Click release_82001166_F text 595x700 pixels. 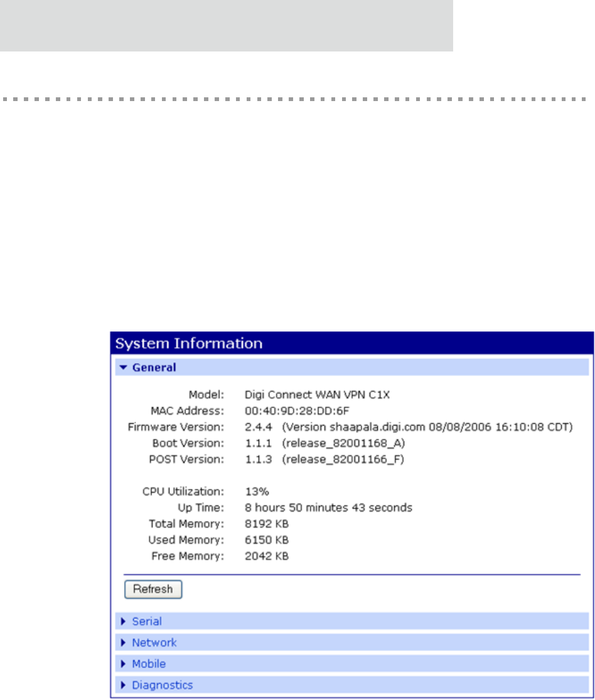pyautogui.click(x=343, y=460)
